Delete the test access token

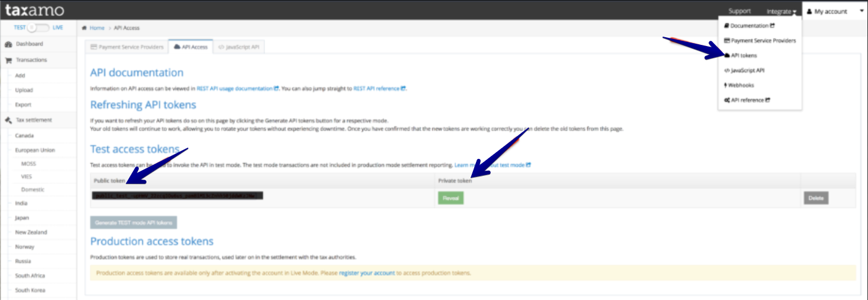tap(815, 198)
